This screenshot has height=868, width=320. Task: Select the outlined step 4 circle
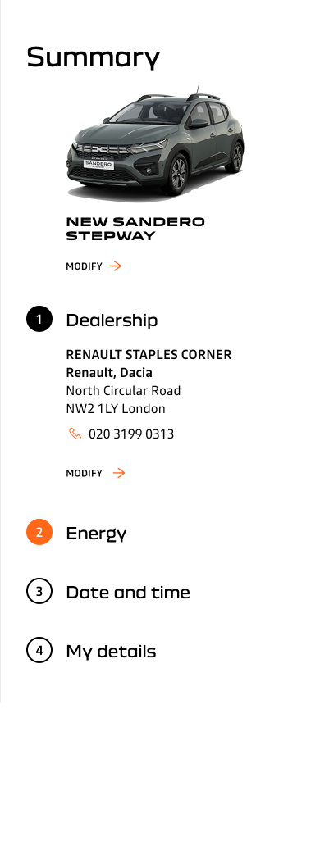pos(39,650)
